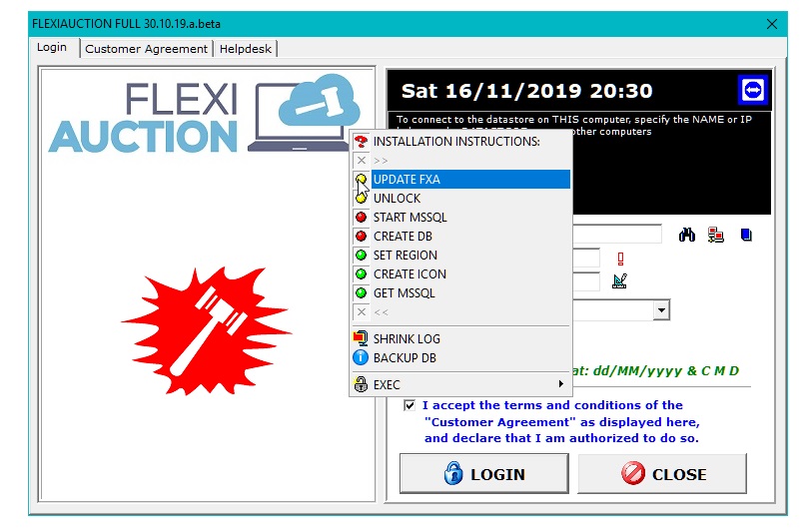Click the input field beside exclamation icon
Viewport: 812px width, 532px height.
[586, 258]
